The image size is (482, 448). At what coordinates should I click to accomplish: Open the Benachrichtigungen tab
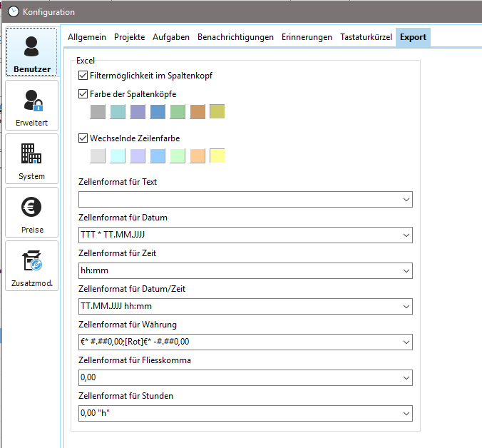[x=235, y=37]
